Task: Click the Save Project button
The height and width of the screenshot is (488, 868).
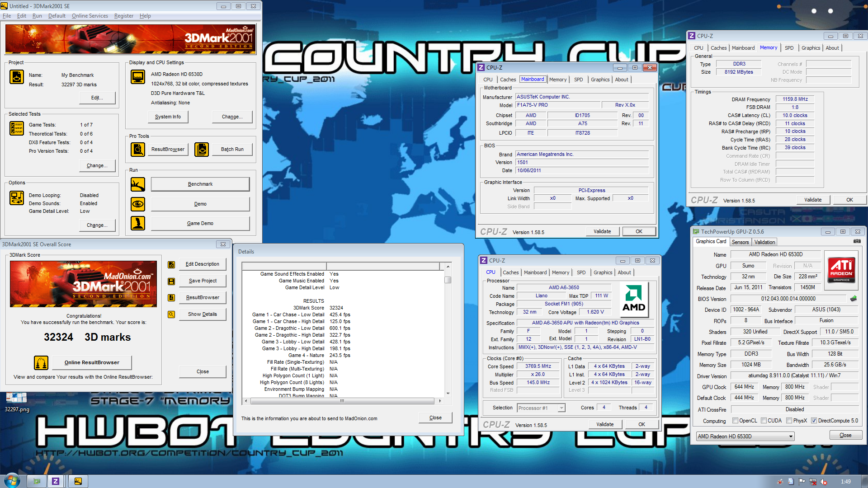Action: [203, 281]
